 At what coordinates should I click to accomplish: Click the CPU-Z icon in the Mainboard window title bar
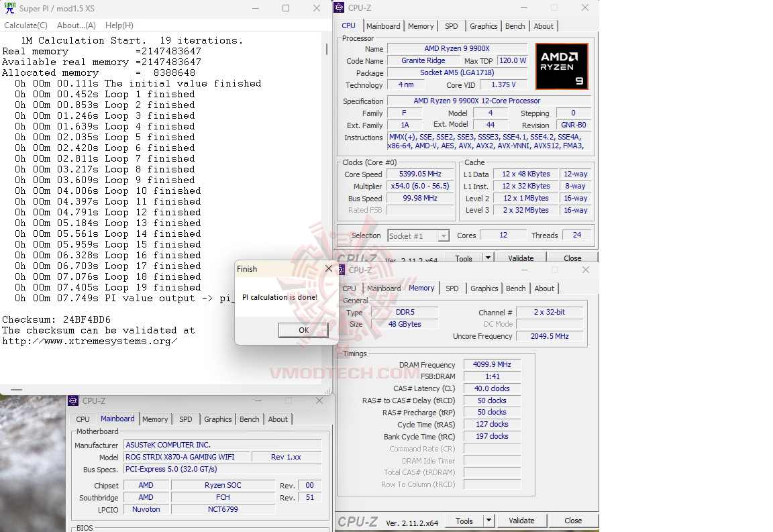tap(73, 401)
